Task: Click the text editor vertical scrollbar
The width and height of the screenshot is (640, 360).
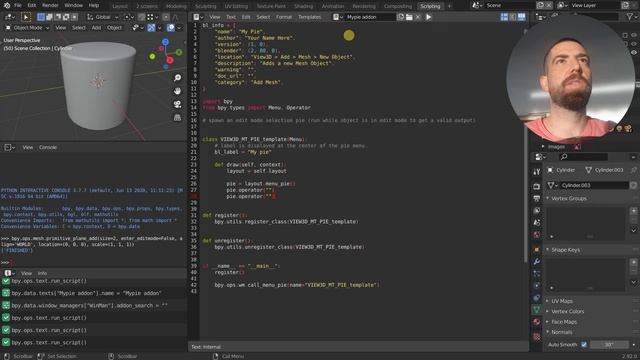Action: [525, 145]
